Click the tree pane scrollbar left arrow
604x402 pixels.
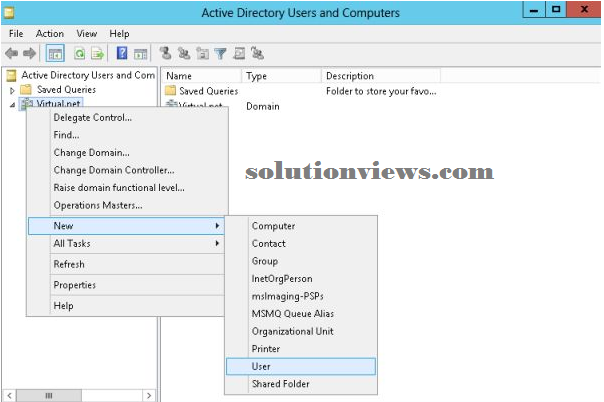10,395
